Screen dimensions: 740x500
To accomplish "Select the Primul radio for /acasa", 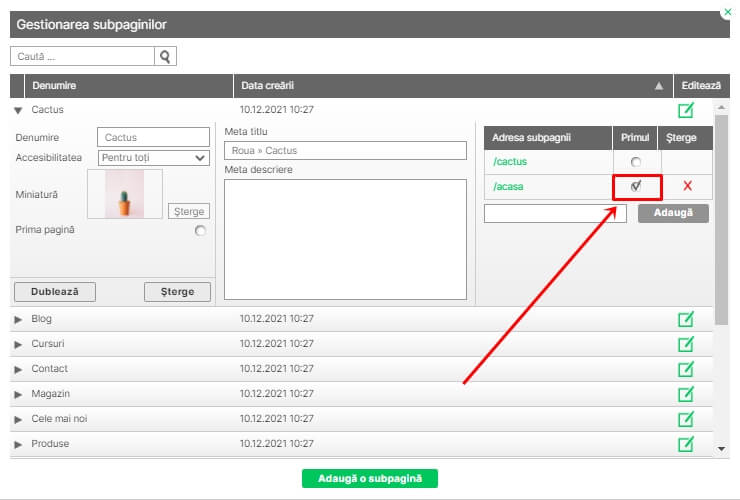I will click(x=636, y=186).
